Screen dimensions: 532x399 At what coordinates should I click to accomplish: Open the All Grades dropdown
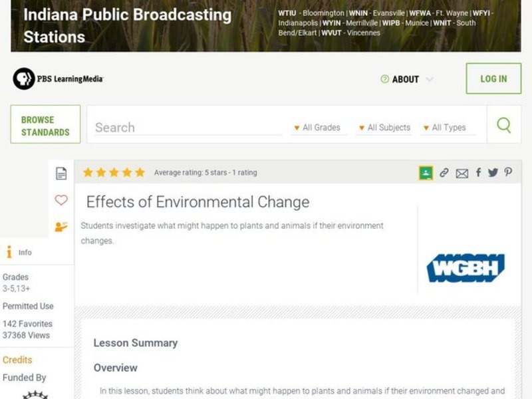click(x=317, y=128)
